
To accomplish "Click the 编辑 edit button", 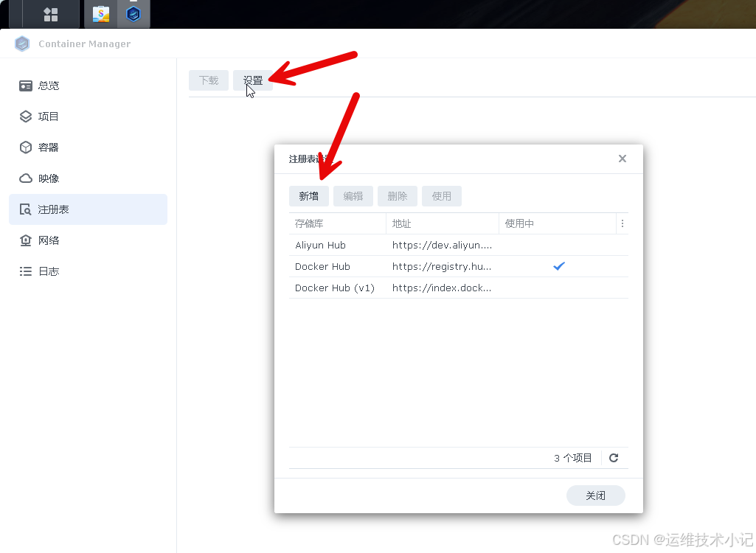I will point(353,196).
